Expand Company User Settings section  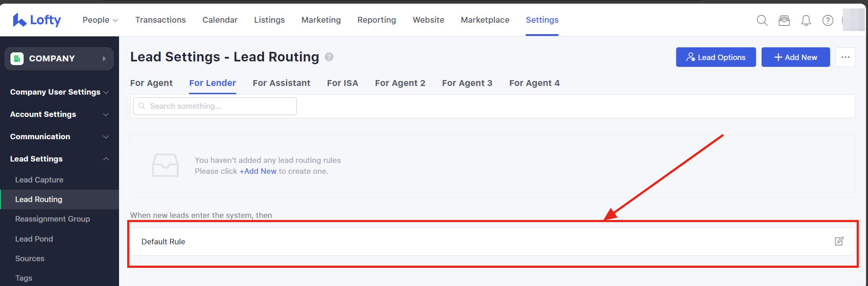pyautogui.click(x=59, y=92)
